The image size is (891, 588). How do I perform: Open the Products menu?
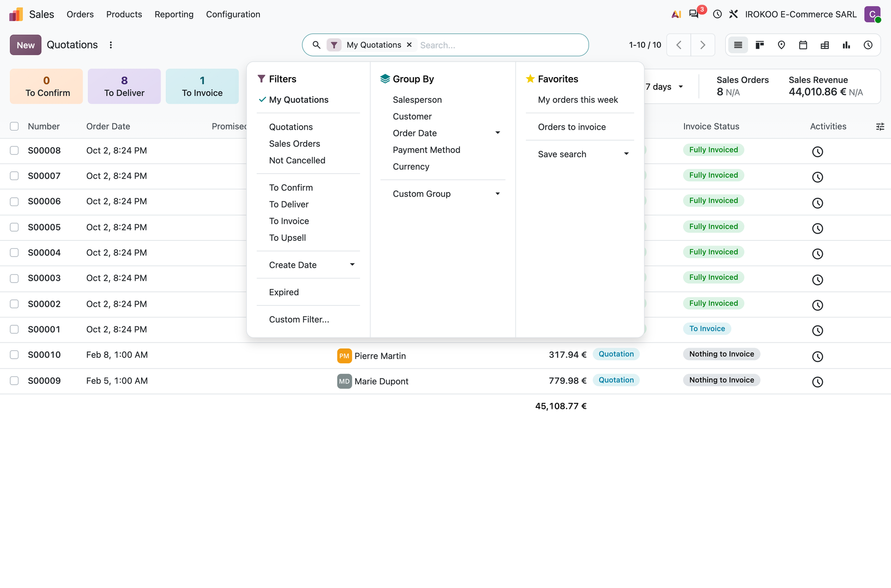tap(124, 14)
